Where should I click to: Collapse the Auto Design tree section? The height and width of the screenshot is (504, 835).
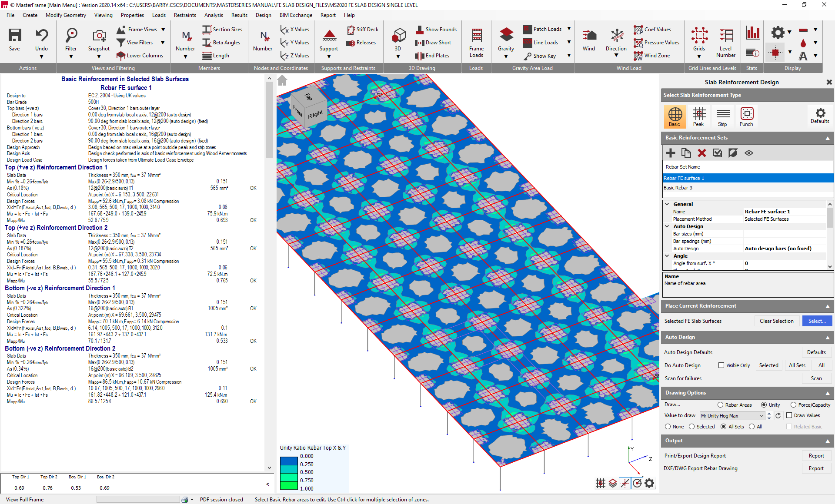[x=667, y=226]
